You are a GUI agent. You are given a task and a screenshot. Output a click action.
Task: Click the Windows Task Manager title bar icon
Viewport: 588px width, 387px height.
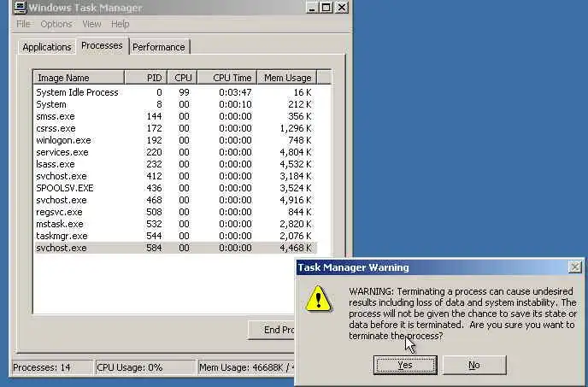tap(20, 8)
